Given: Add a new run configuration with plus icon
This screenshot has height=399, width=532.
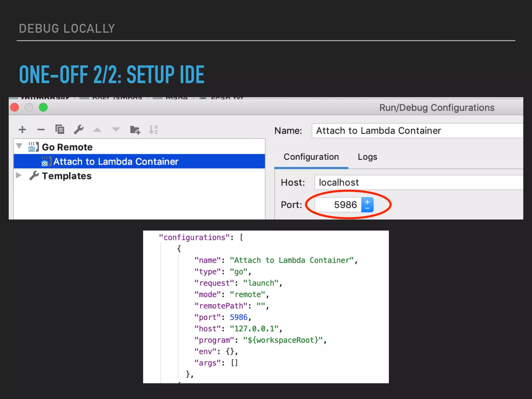Looking at the screenshot, I should 23,129.
